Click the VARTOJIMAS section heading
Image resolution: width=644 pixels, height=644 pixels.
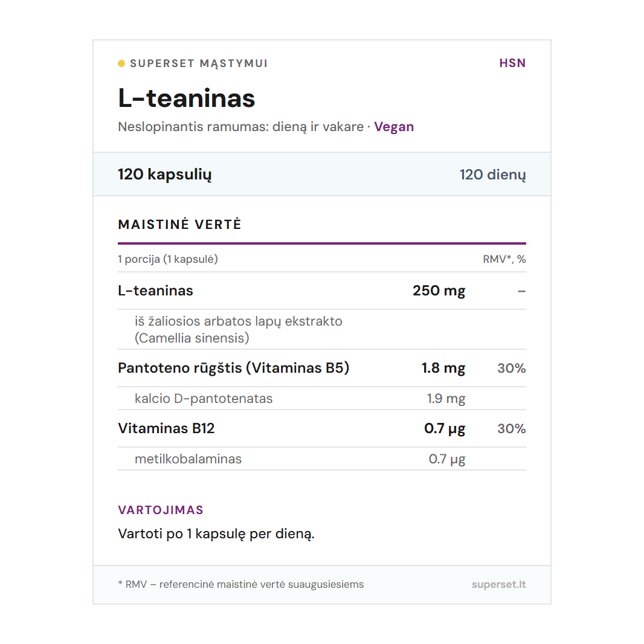tap(161, 510)
